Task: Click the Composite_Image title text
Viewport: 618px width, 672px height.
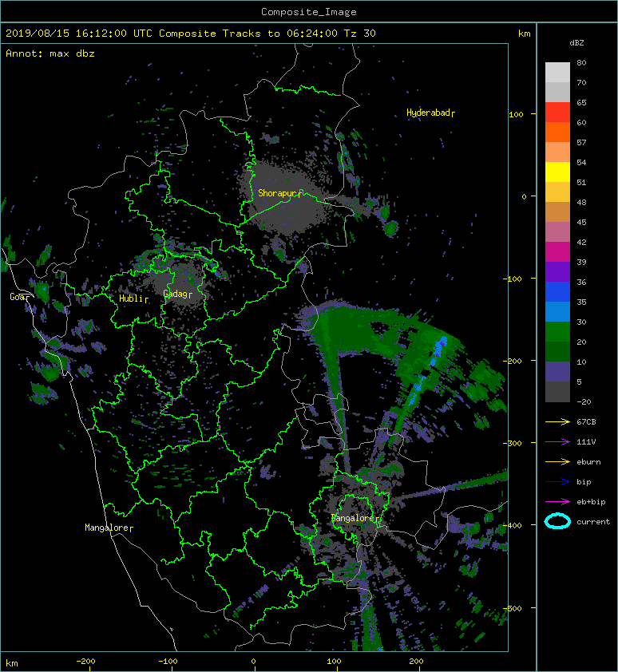Action: tap(309, 12)
